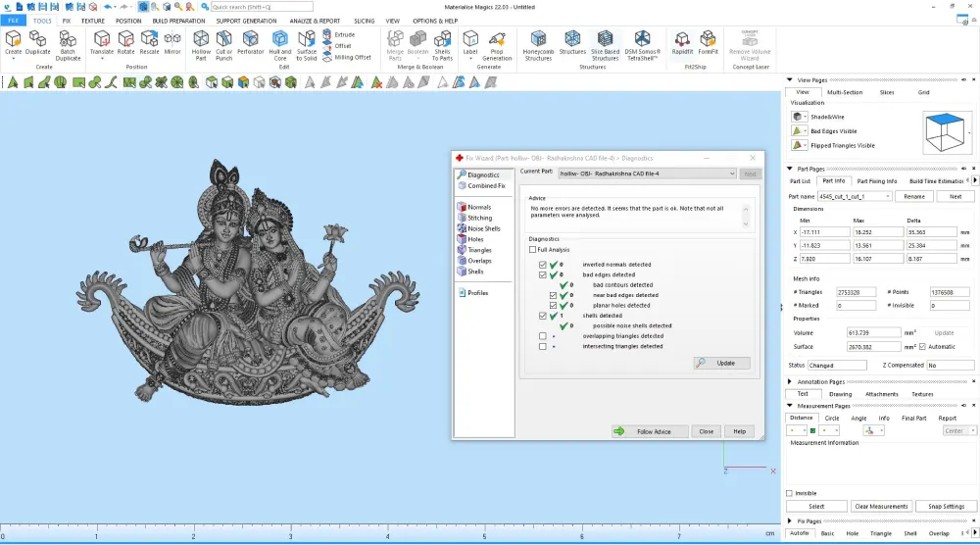Open the Hull and Core tool
980x545 pixels.
[280, 46]
